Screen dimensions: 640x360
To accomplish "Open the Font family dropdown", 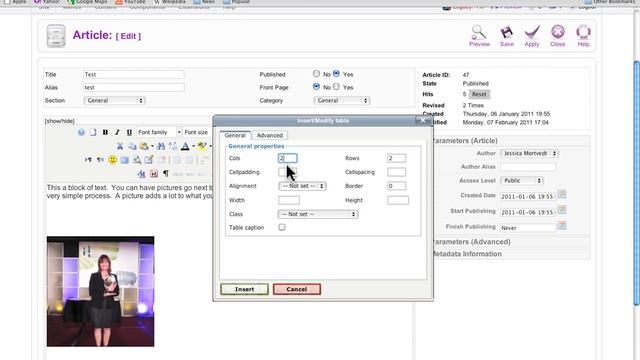I will (x=159, y=132).
